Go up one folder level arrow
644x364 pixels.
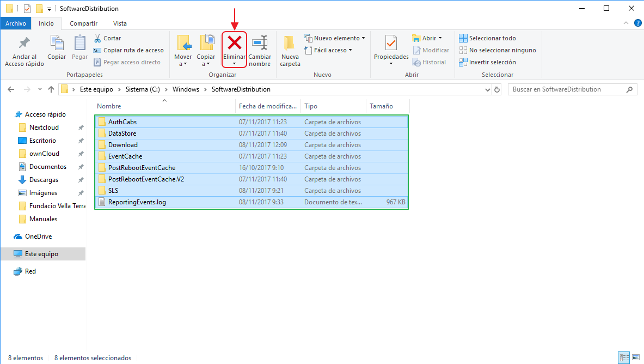51,89
